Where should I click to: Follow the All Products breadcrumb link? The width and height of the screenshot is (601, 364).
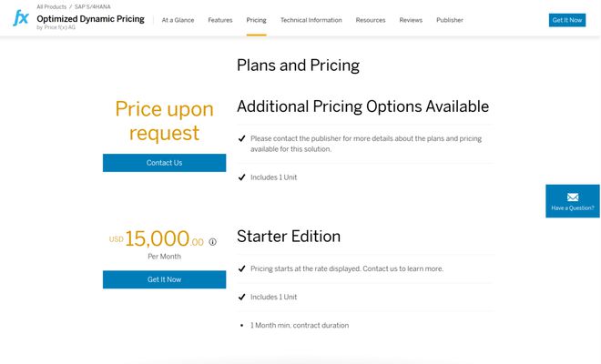pos(51,6)
